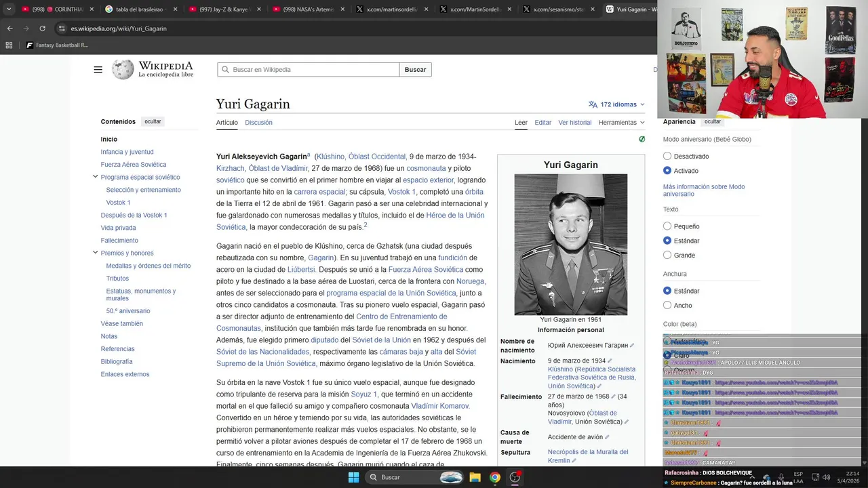The height and width of the screenshot is (488, 868).
Task: Switch to the x.com/sesanismo browser tab
Action: (559, 9)
